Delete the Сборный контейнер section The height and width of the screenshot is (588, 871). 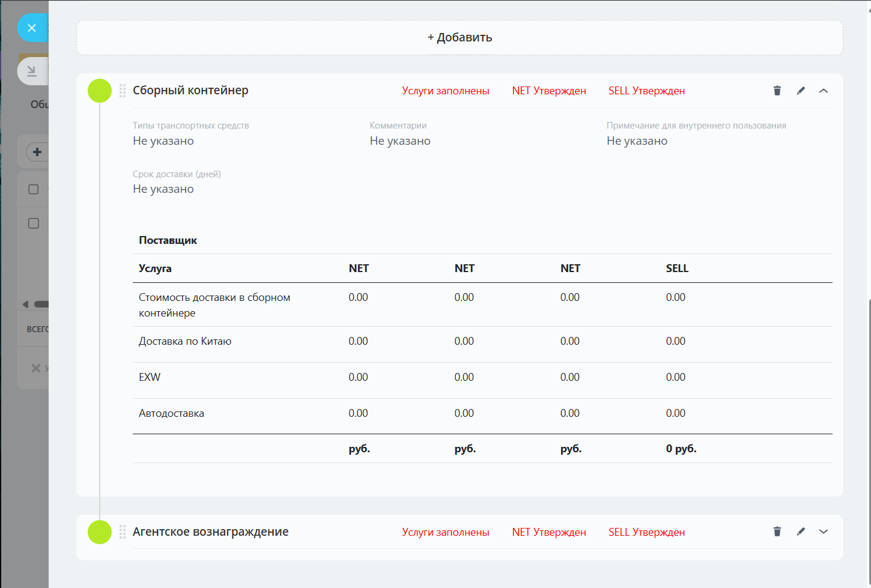777,91
